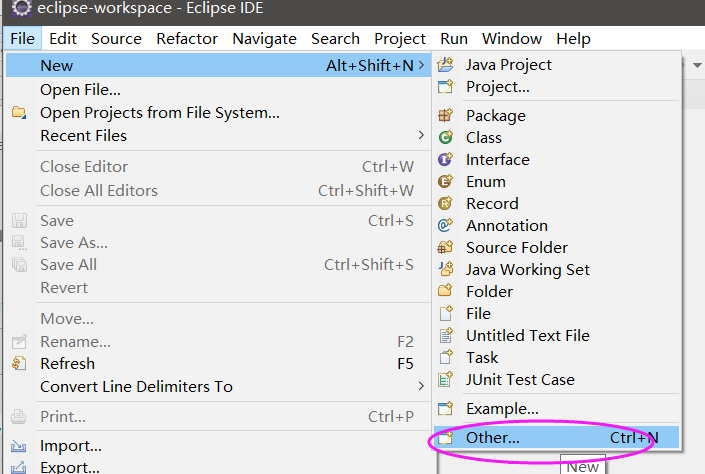The width and height of the screenshot is (705, 474).
Task: Click the Task icon
Action: click(x=446, y=357)
